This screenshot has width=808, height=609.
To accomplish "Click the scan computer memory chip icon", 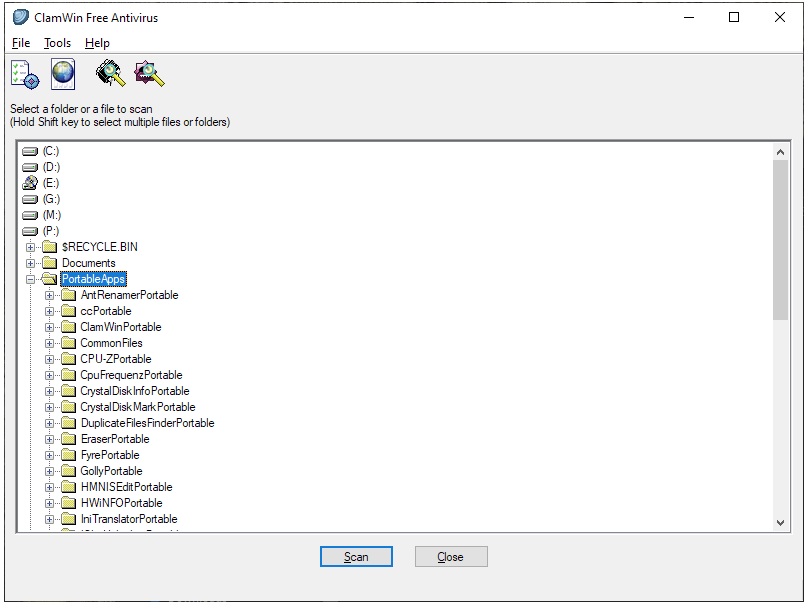I will pos(109,74).
